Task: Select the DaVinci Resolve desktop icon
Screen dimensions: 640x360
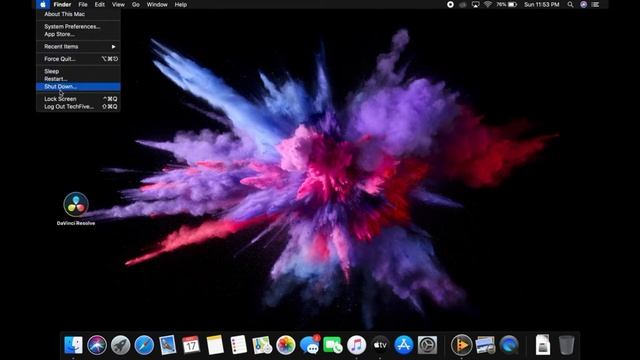Action: 76,209
